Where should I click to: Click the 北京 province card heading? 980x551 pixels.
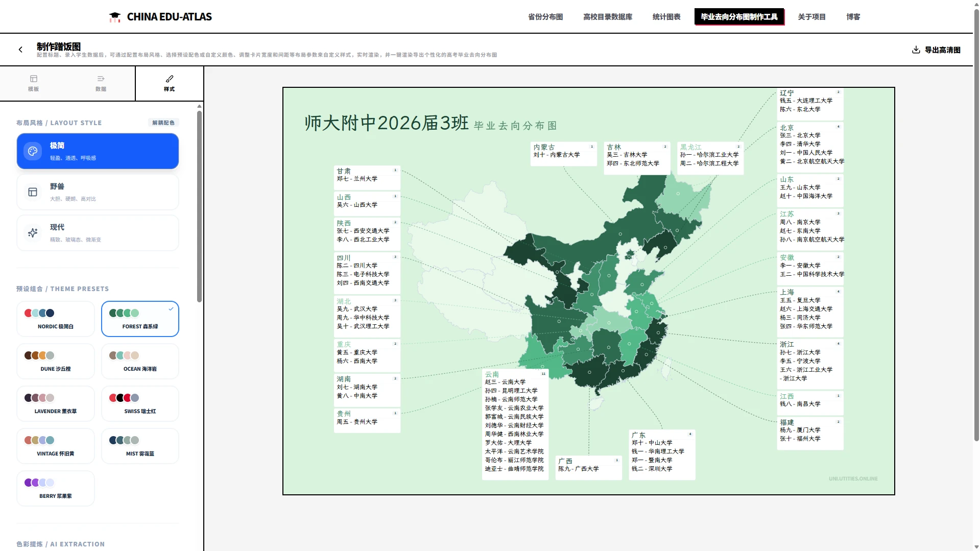787,128
